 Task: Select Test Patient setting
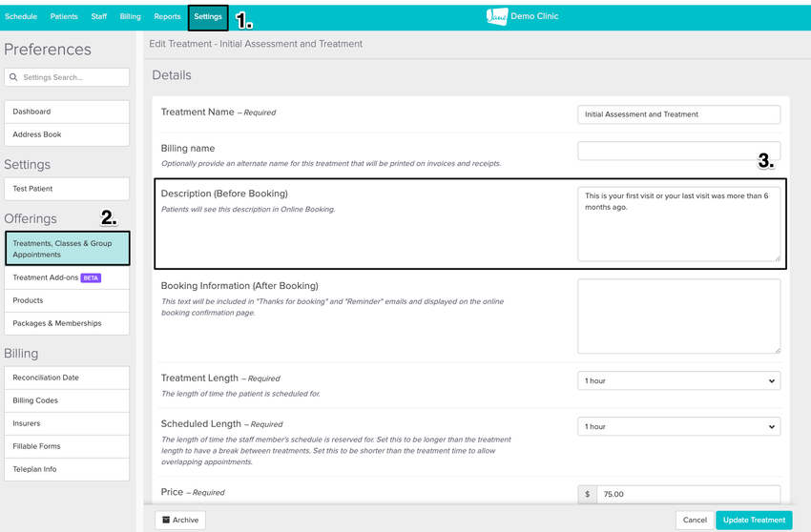click(67, 189)
